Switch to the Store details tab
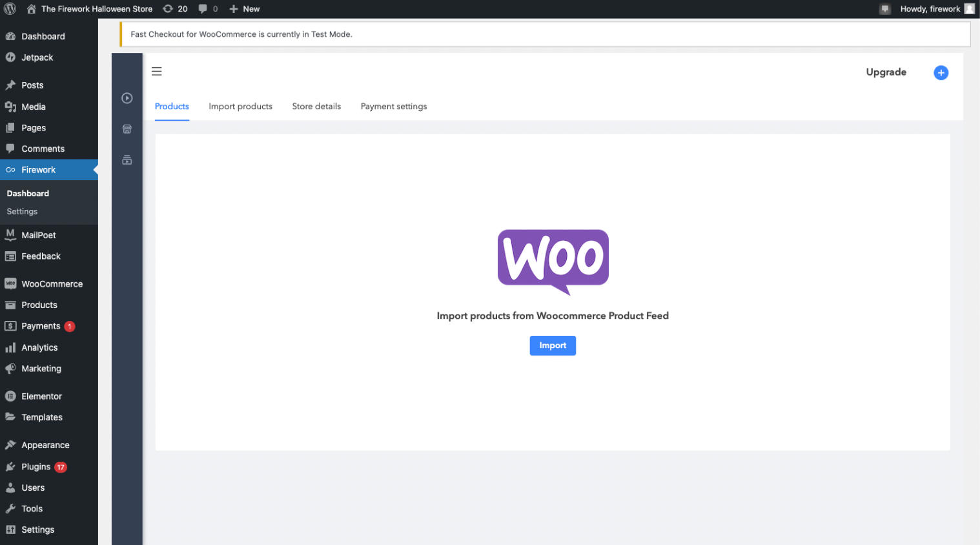 pos(316,106)
